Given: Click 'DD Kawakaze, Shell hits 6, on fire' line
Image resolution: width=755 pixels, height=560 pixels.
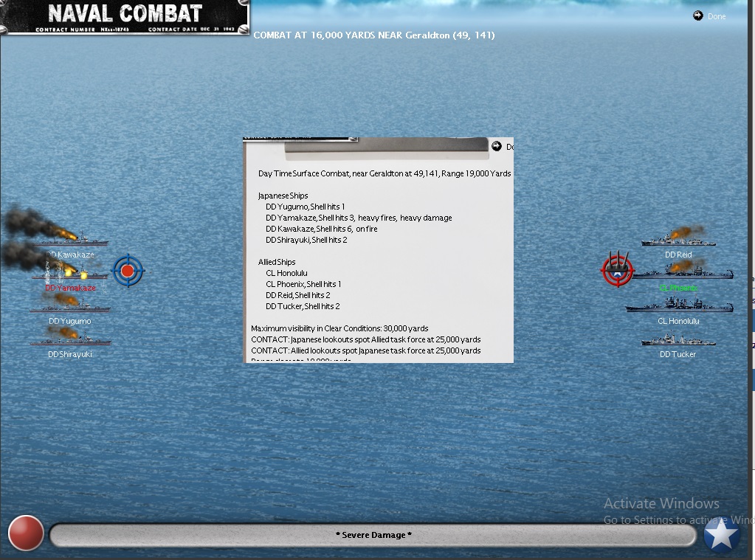Looking at the screenshot, I should pos(322,229).
